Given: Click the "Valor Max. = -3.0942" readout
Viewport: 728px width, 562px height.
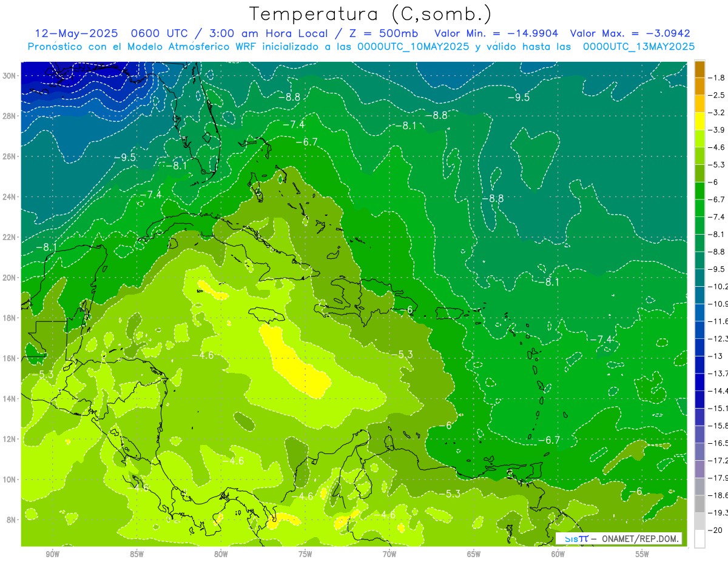Looking at the screenshot, I should click(630, 33).
